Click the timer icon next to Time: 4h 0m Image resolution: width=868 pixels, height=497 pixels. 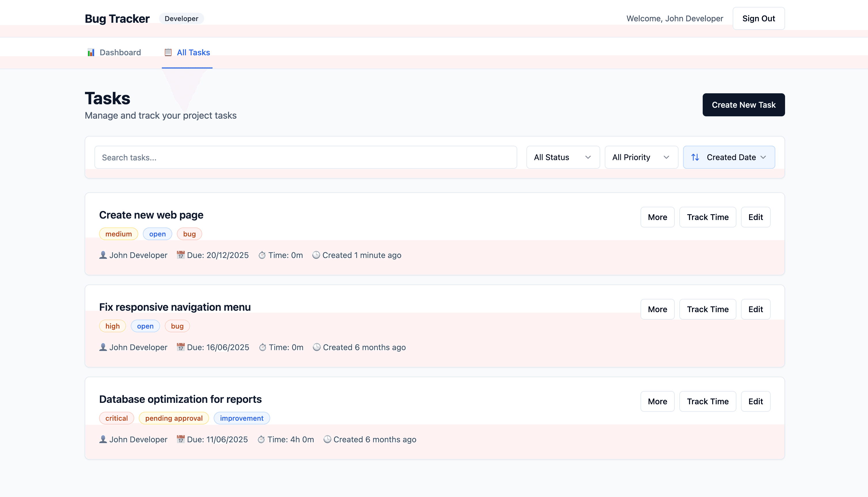pyautogui.click(x=261, y=439)
